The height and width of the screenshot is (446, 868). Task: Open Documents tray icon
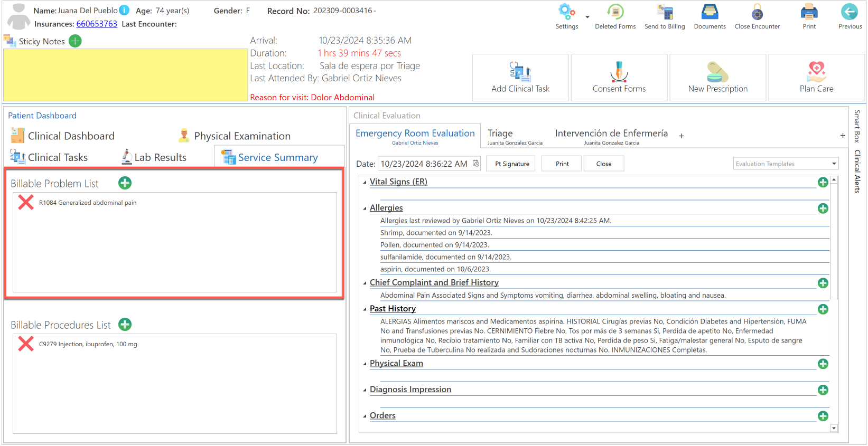pos(710,12)
